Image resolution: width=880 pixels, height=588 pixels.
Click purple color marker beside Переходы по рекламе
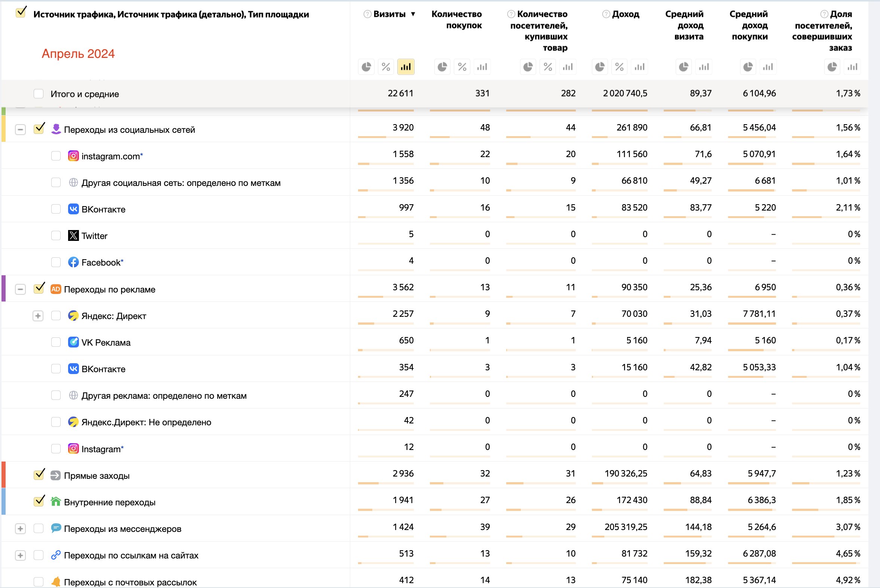(4, 289)
